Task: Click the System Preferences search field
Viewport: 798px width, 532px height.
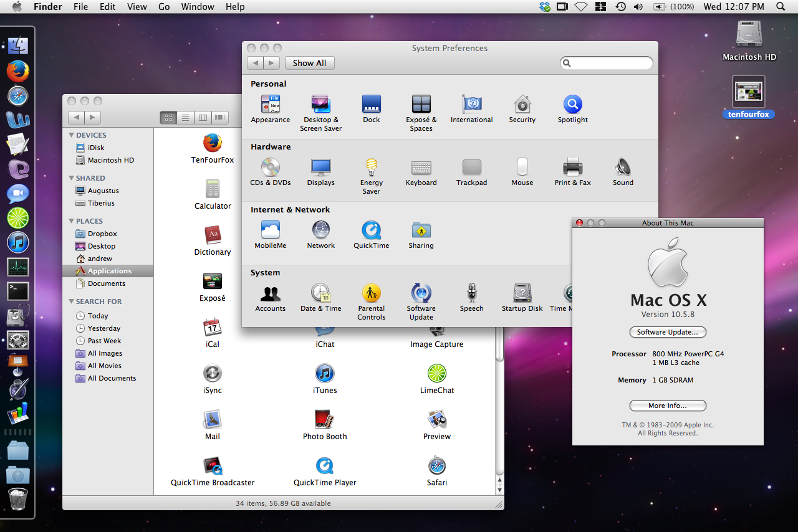Action: point(606,63)
